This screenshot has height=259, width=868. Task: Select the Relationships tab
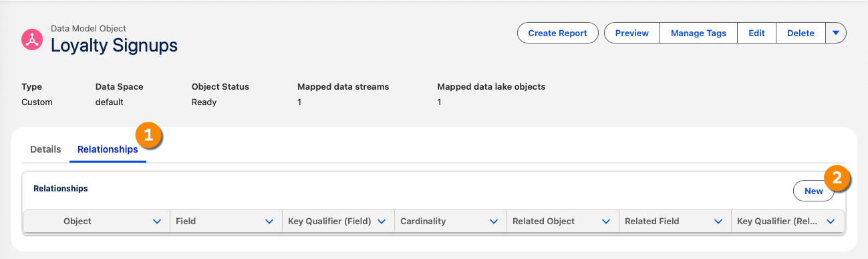click(x=108, y=149)
